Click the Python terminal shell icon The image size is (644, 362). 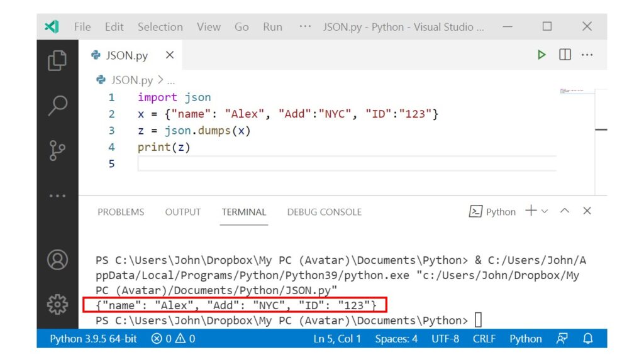pyautogui.click(x=475, y=211)
